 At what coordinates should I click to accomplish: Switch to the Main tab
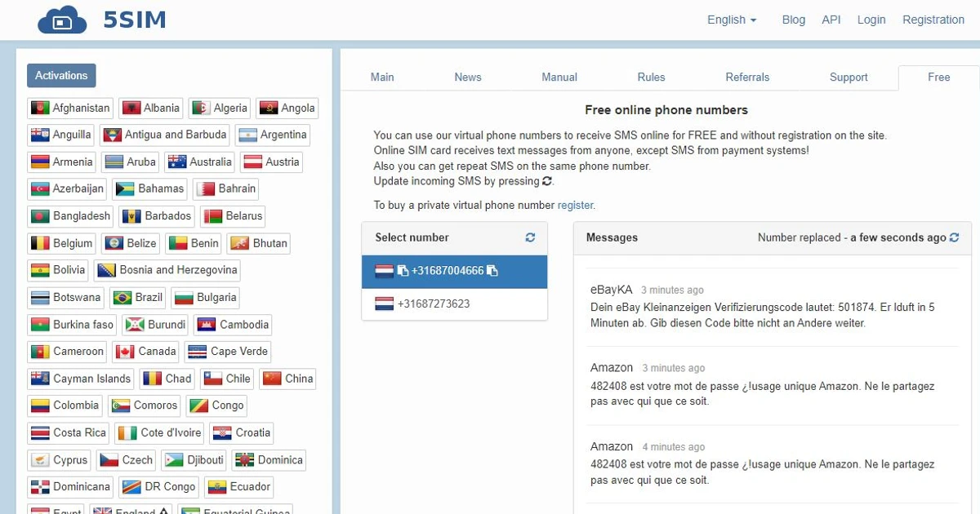(381, 77)
